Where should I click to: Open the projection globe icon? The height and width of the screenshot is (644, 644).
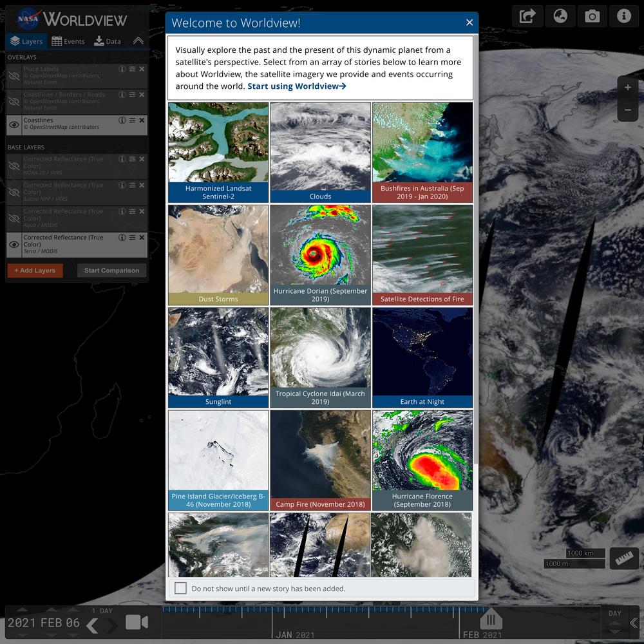pyautogui.click(x=560, y=17)
